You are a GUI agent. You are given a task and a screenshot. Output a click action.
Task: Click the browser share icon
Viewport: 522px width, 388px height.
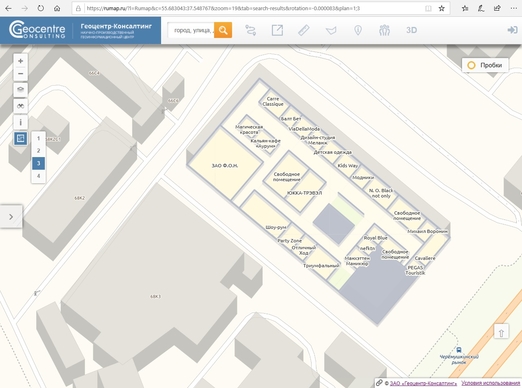pyautogui.click(x=497, y=8)
